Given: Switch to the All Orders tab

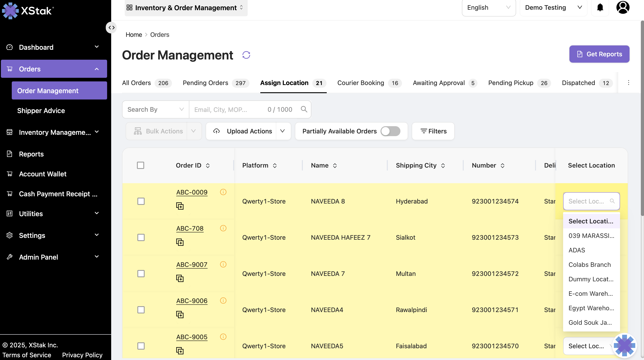Looking at the screenshot, I should click(x=147, y=83).
